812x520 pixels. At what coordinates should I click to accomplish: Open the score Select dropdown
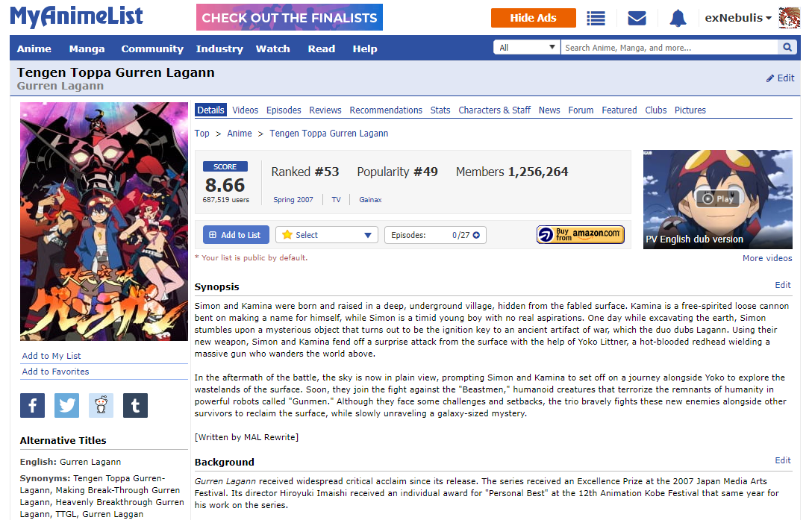click(327, 235)
